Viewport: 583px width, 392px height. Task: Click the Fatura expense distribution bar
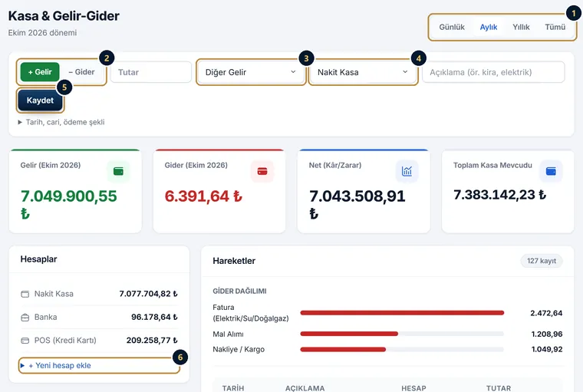pos(402,313)
